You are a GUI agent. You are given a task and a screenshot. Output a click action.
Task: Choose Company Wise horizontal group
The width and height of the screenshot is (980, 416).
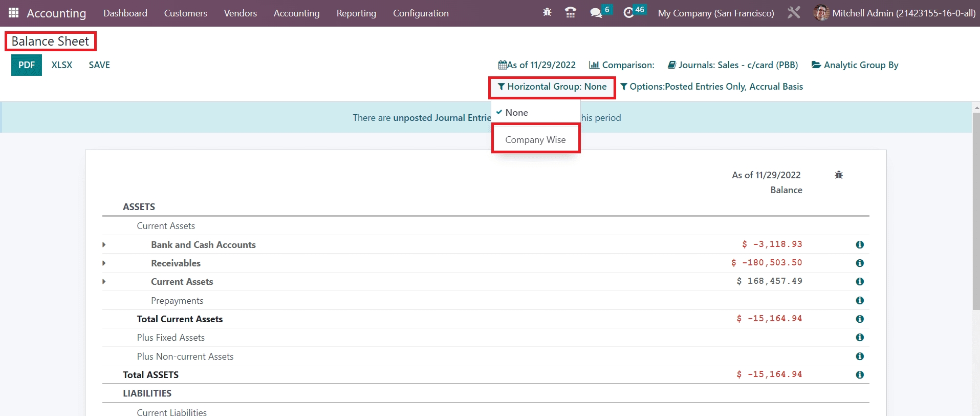[535, 140]
